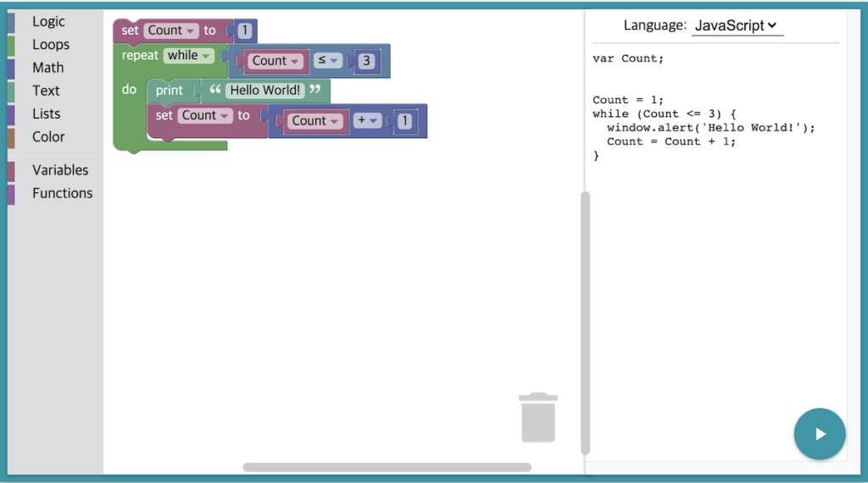The image size is (868, 483).
Task: Open Count dropdown in inner set block
Action: (x=205, y=115)
